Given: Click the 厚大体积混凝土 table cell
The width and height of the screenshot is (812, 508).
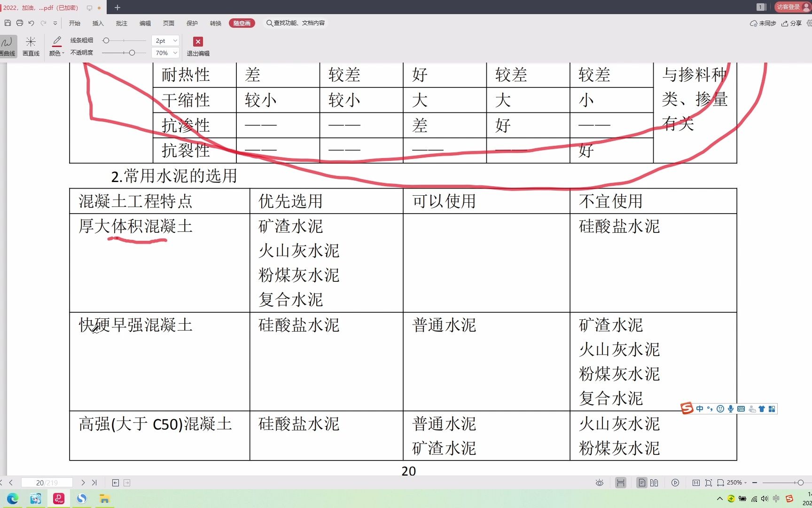Looking at the screenshot, I should pyautogui.click(x=159, y=263).
